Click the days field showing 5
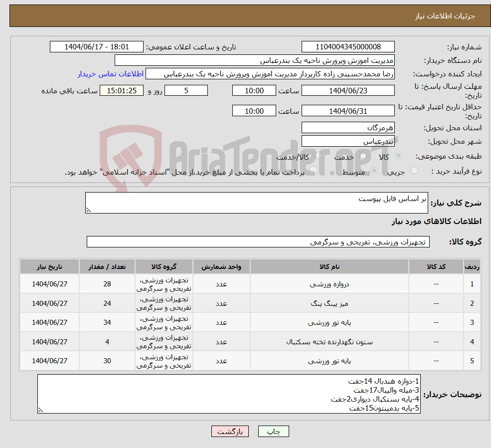491x448 pixels. (x=186, y=90)
